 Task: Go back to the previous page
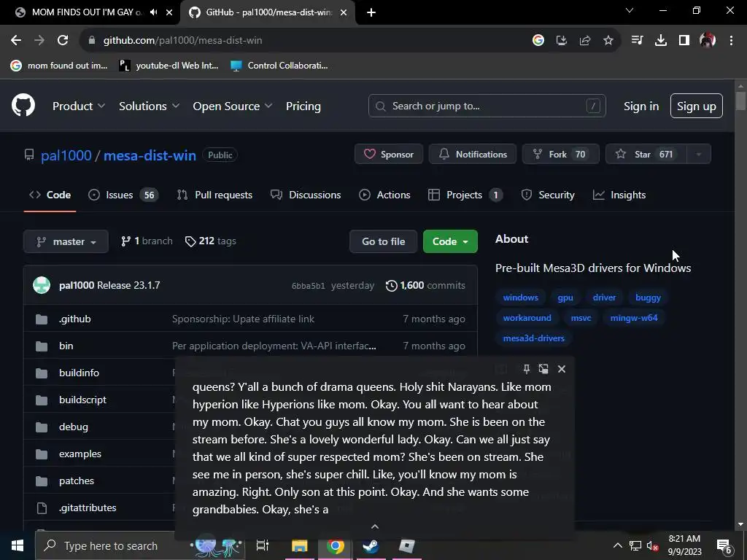(16, 41)
